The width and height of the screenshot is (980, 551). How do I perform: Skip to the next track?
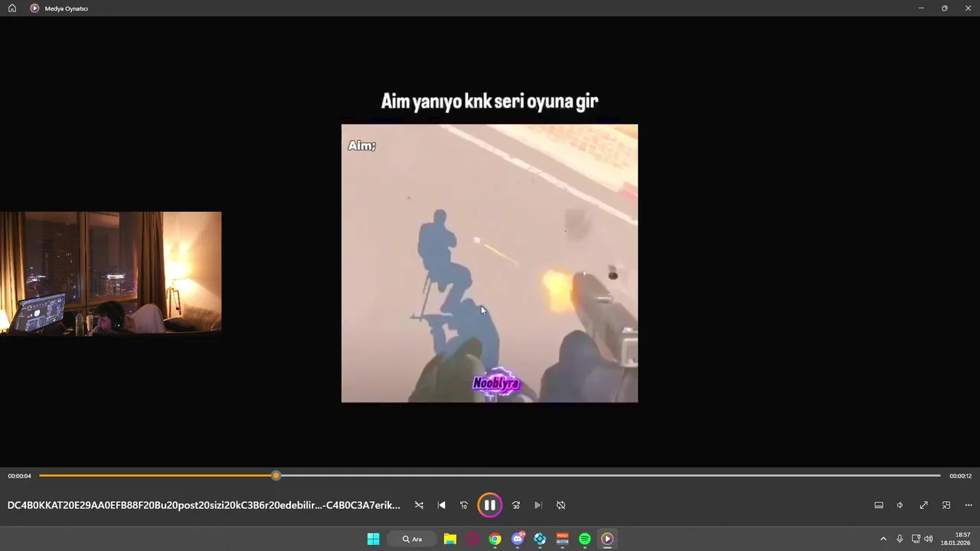tap(538, 505)
